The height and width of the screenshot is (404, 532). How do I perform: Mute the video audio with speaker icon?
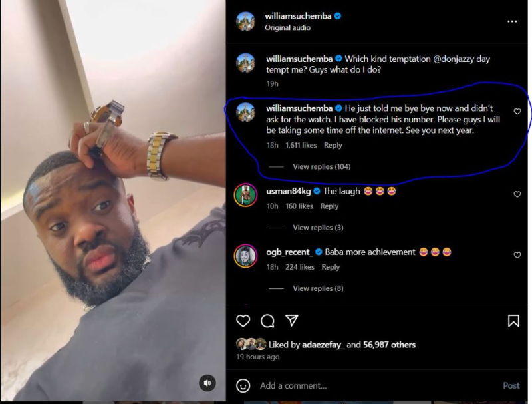(207, 383)
